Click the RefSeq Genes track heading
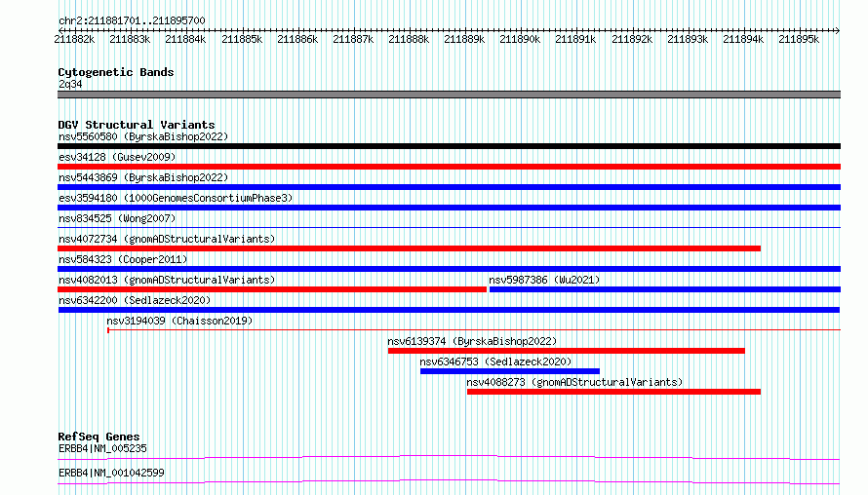Image resolution: width=868 pixels, height=495 pixels. tap(99, 437)
